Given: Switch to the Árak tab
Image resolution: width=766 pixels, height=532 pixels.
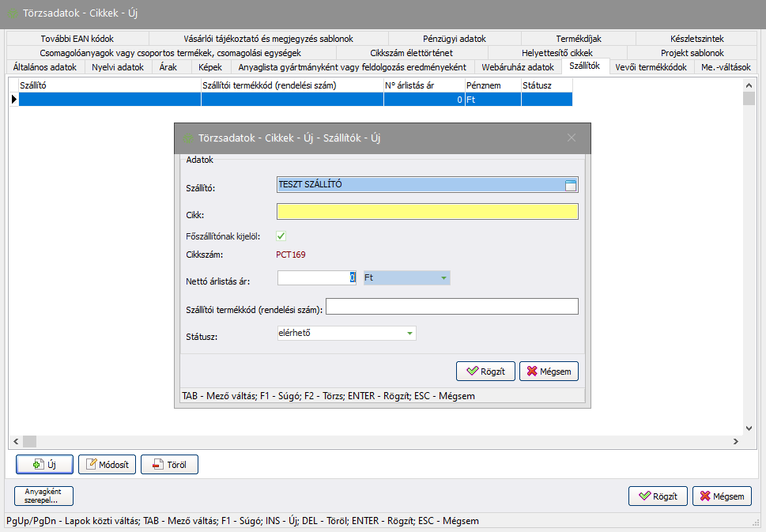Looking at the screenshot, I should tap(168, 67).
